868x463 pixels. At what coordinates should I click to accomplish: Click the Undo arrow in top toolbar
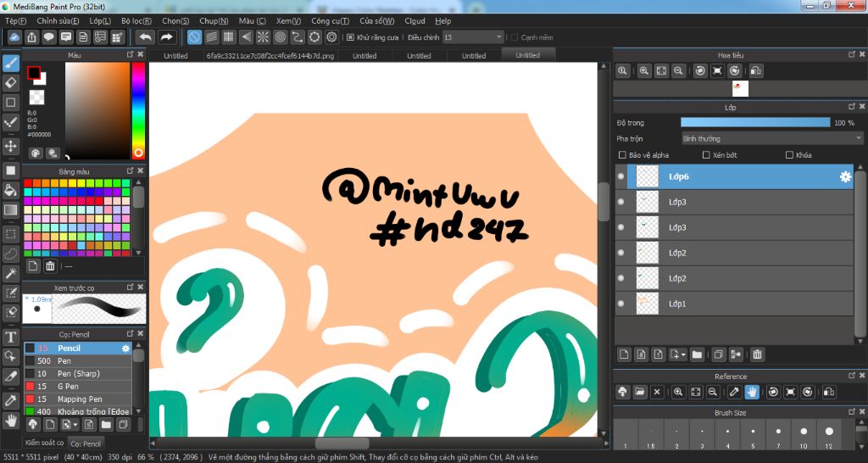pos(145,37)
